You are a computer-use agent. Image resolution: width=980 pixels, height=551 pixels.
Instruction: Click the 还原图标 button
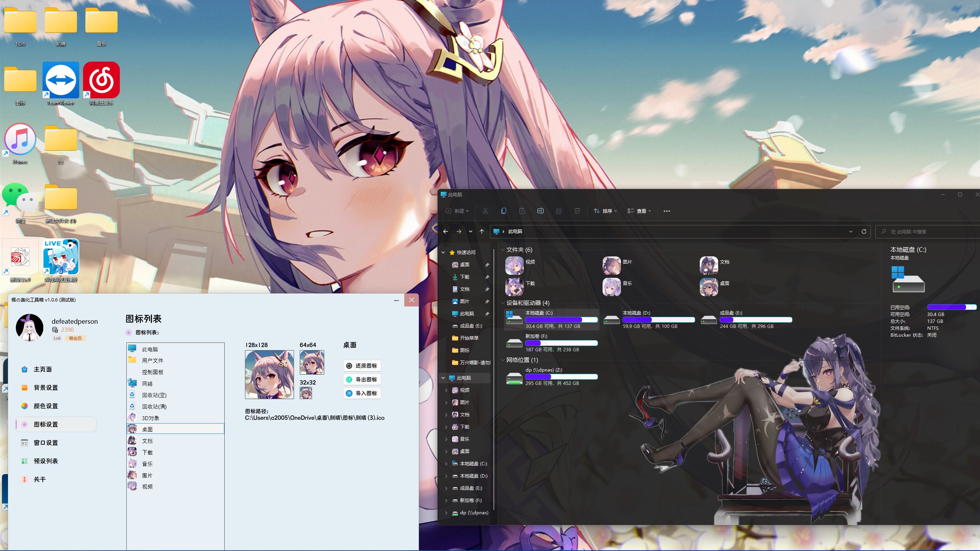coord(362,366)
